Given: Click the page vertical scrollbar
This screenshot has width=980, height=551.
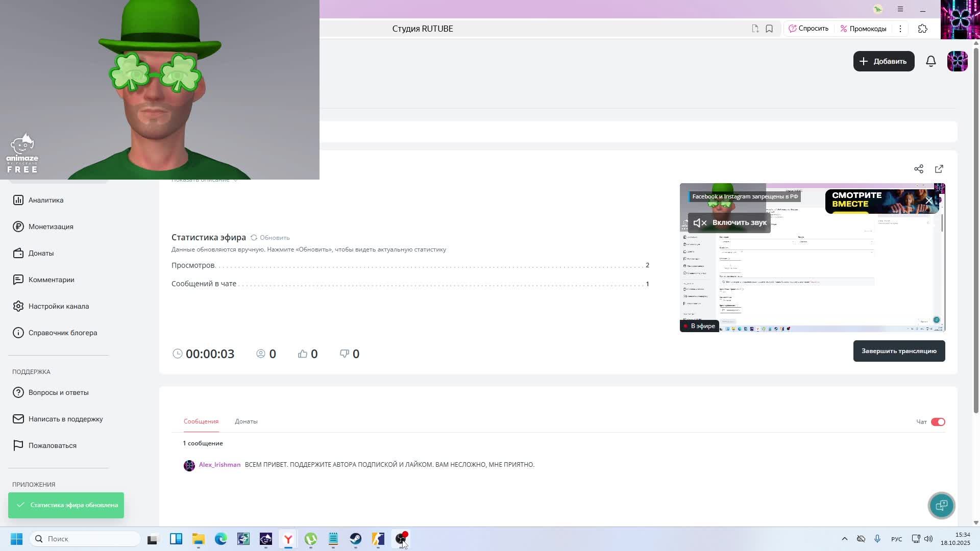Looking at the screenshot, I should click(976, 230).
